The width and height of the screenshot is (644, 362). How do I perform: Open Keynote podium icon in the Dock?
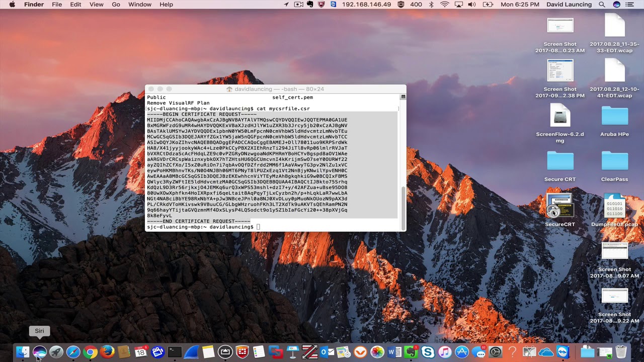click(x=293, y=352)
